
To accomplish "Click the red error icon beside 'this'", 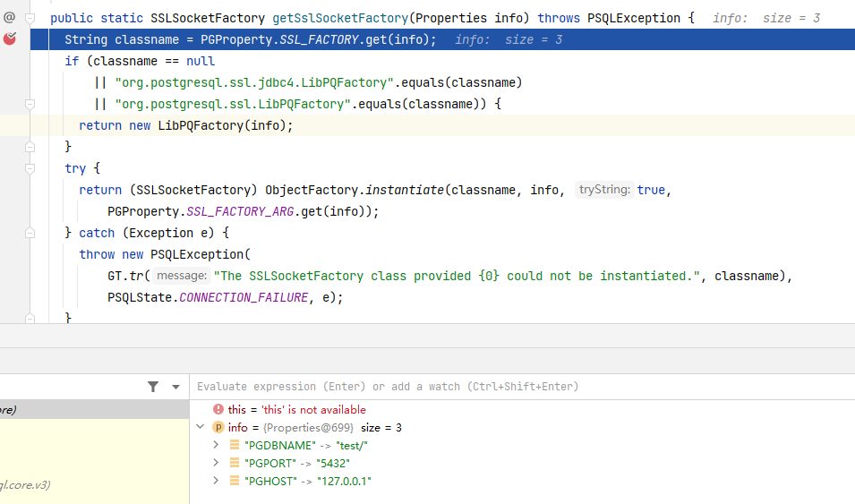I will pos(218,409).
